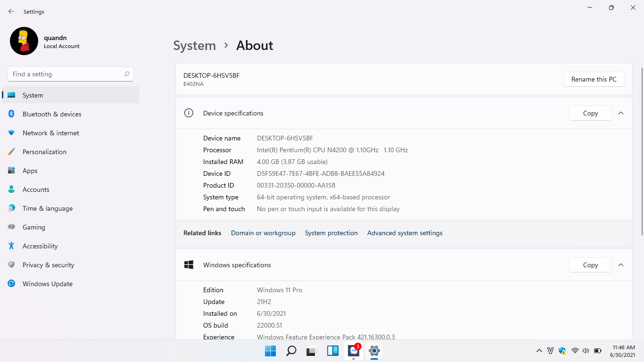
Task: Click the Gaming controller icon
Action: tap(11, 227)
